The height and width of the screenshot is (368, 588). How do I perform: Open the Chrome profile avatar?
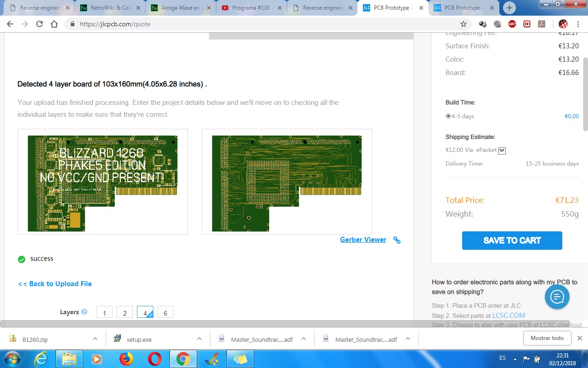(563, 24)
